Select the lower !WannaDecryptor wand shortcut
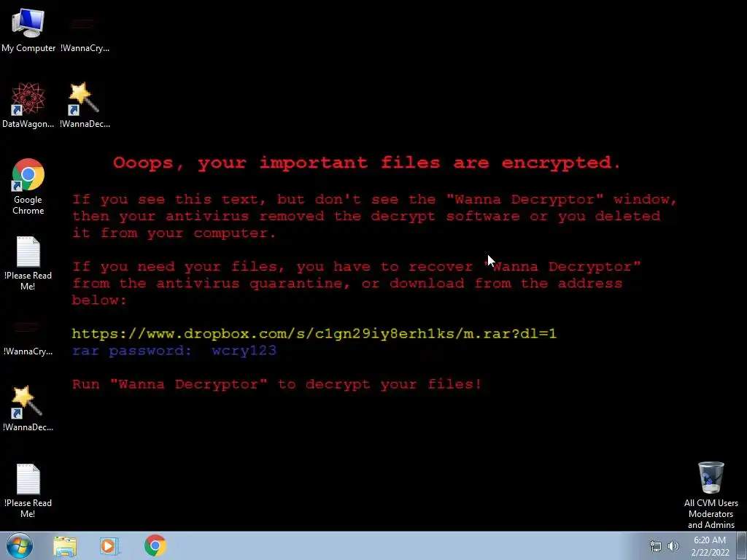The height and width of the screenshot is (560, 747). tap(28, 408)
